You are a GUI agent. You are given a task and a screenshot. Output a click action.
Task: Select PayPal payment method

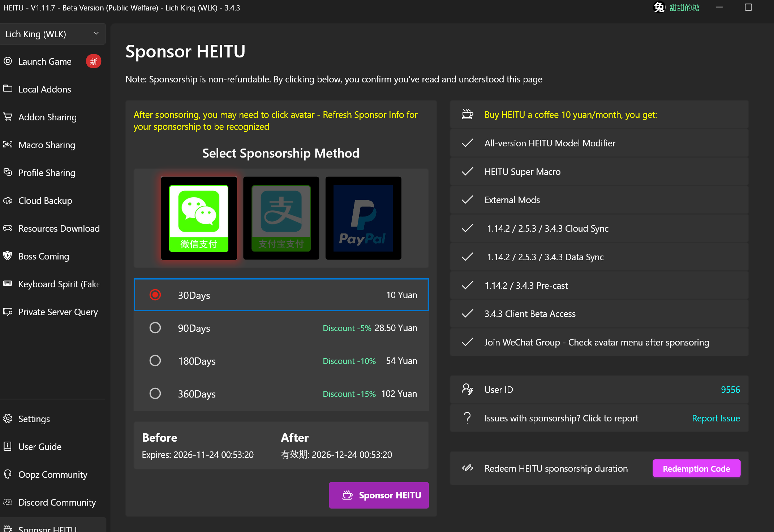click(363, 218)
